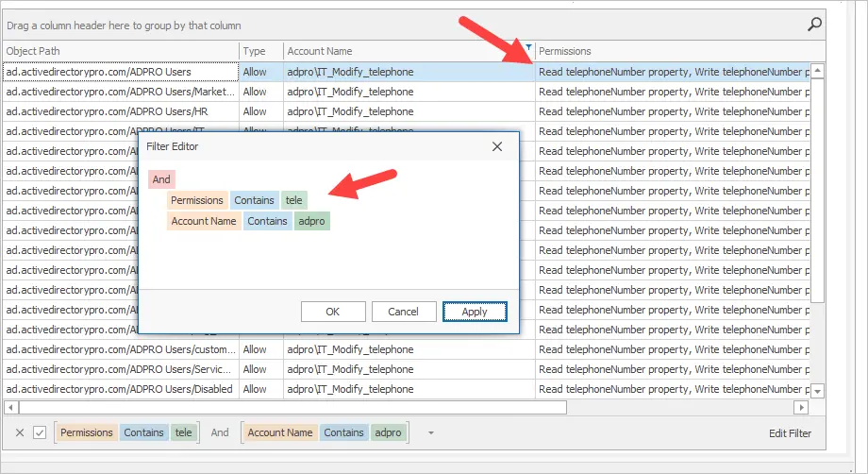Click Permissions tag in bottom filter bar
Image resolution: width=868 pixels, height=474 pixels.
point(87,432)
